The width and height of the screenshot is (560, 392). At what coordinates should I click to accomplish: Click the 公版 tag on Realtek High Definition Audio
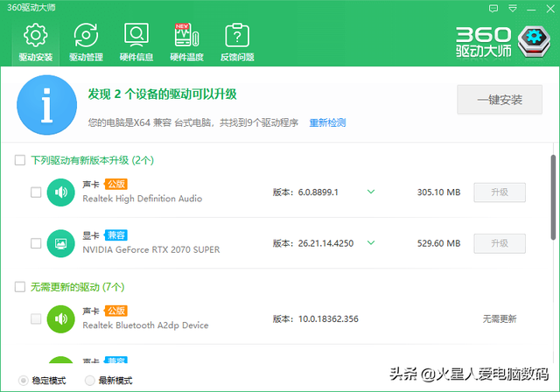pos(116,185)
